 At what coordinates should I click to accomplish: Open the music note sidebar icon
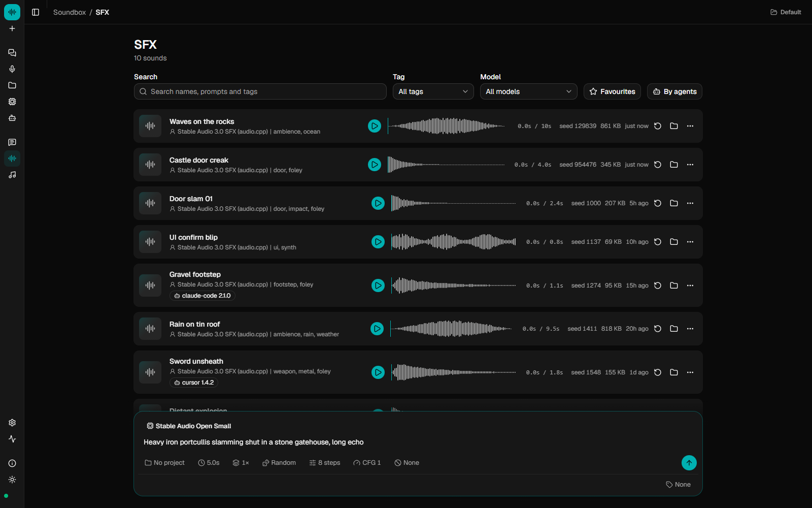(x=12, y=175)
